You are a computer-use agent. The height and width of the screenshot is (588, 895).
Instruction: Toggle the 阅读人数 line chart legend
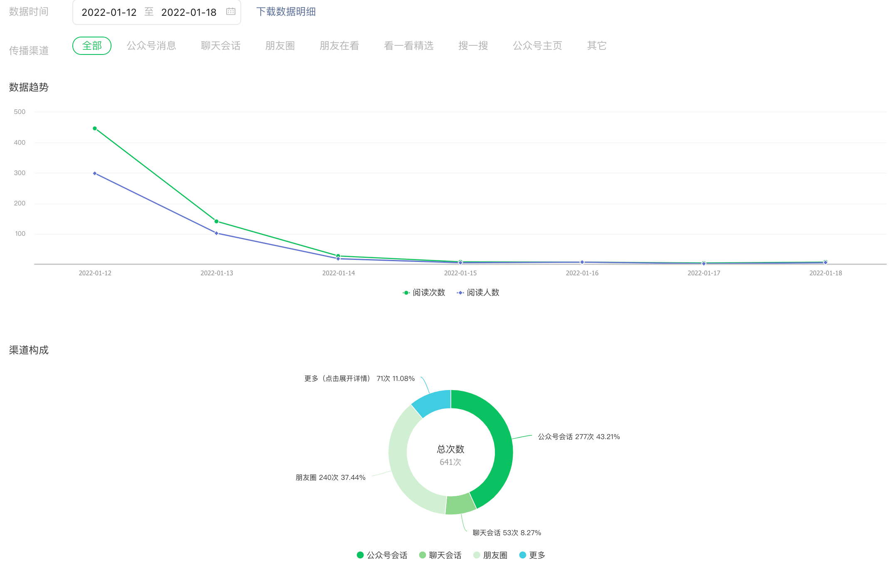pos(478,293)
